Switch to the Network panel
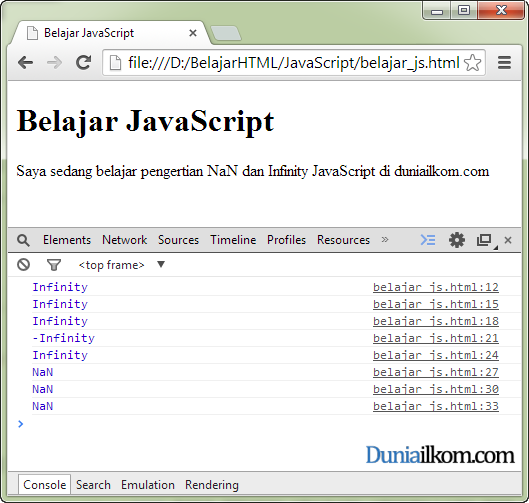This screenshot has width=529, height=503. pyautogui.click(x=124, y=240)
